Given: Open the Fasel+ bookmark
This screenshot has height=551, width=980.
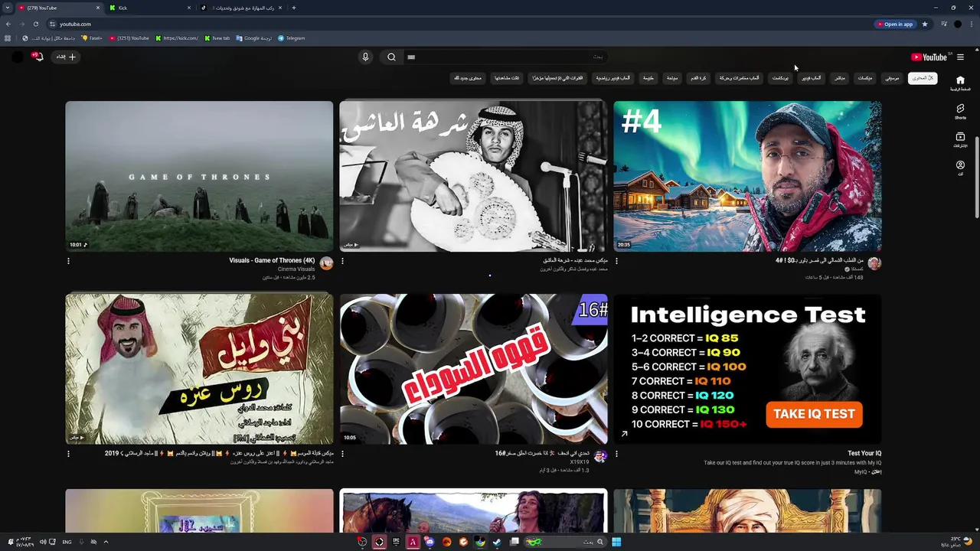Looking at the screenshot, I should point(91,38).
